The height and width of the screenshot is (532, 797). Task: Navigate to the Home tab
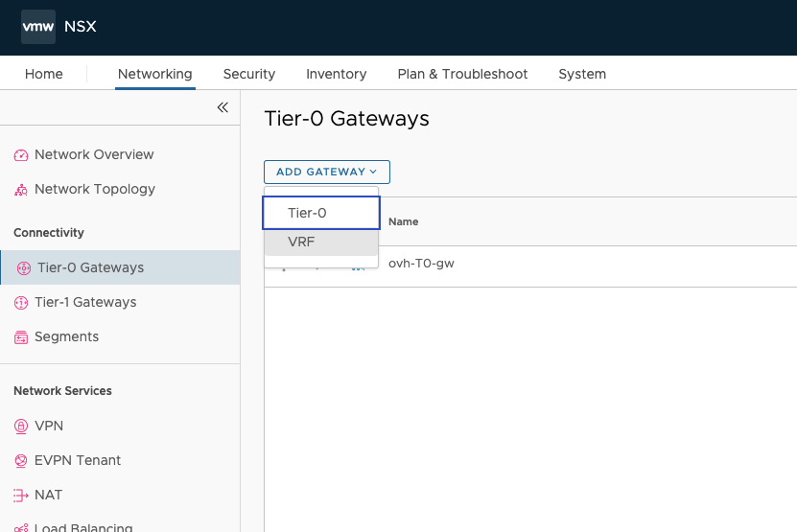(44, 74)
